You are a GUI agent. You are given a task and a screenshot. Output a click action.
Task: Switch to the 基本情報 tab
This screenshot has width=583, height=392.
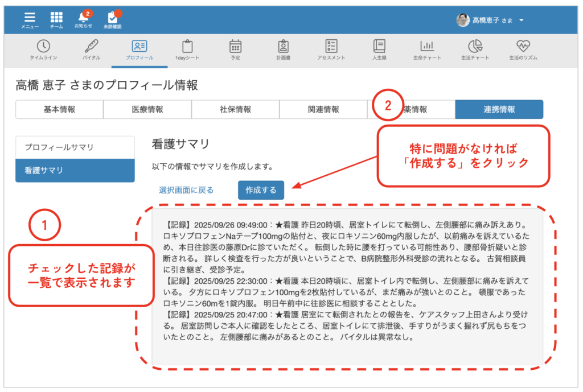(x=59, y=110)
